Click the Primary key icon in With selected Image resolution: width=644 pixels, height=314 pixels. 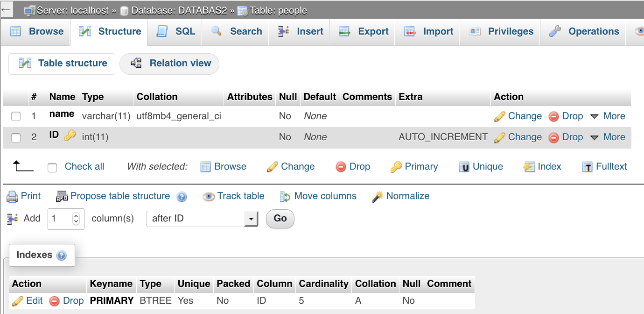(x=396, y=167)
